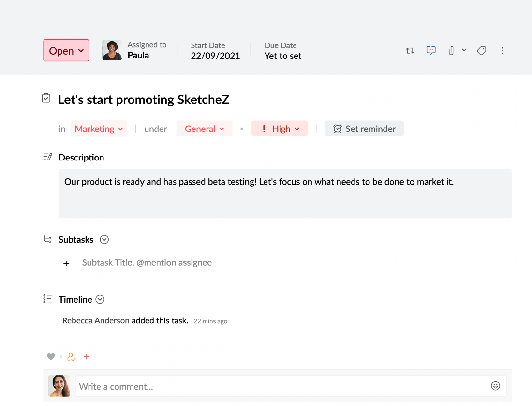Image resolution: width=532 pixels, height=406 pixels.
Task: Click the tag label icon
Action: click(481, 51)
